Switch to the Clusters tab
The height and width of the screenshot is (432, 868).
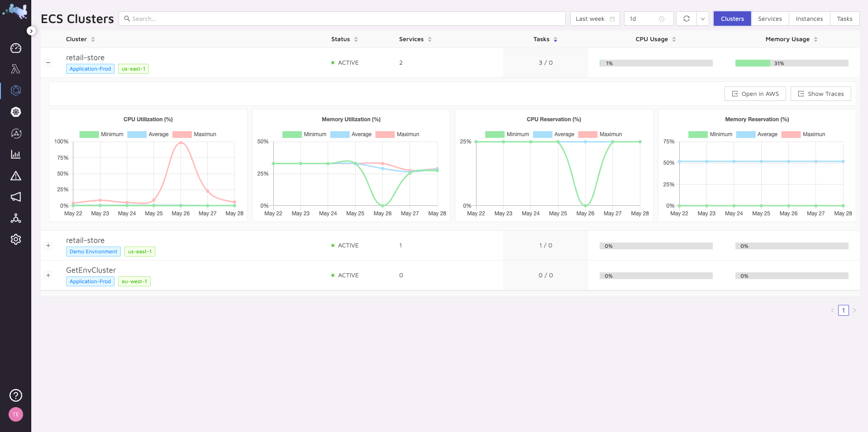click(732, 19)
